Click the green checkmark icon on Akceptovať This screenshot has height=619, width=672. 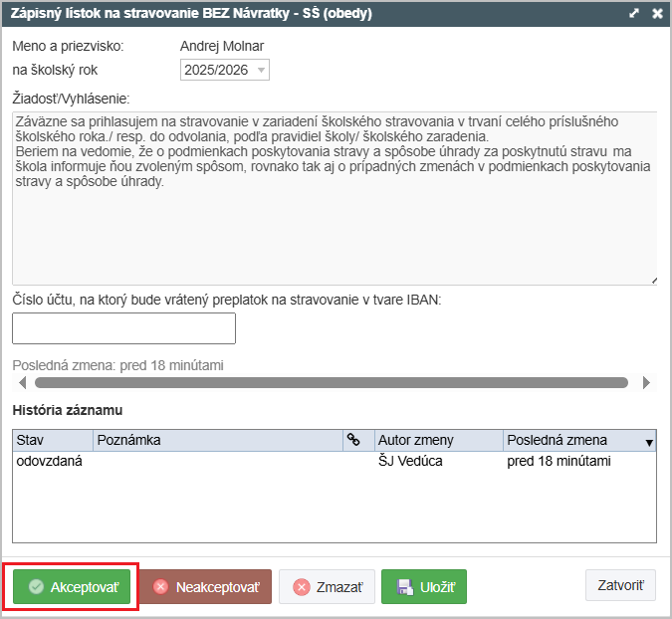pyautogui.click(x=36, y=587)
